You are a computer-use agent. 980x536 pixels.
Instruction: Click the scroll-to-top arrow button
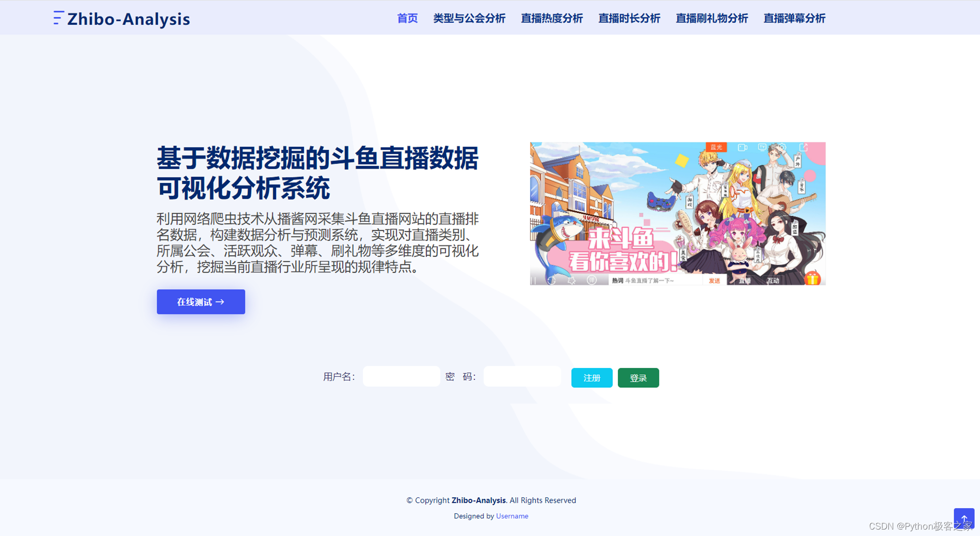pos(964,519)
